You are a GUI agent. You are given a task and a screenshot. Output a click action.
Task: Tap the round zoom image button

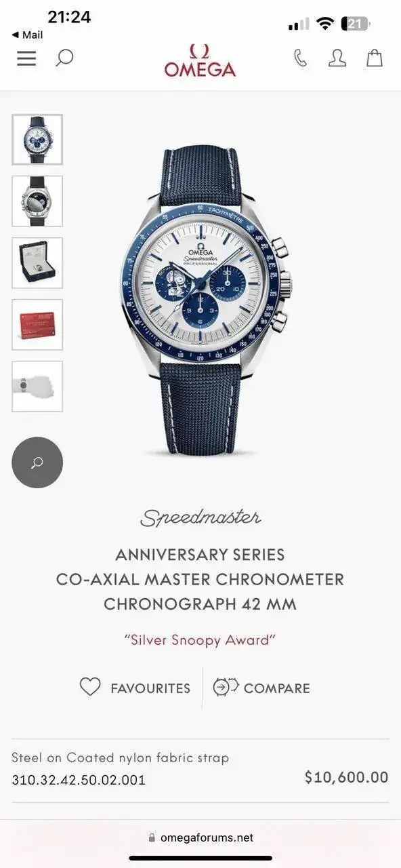[x=37, y=462]
